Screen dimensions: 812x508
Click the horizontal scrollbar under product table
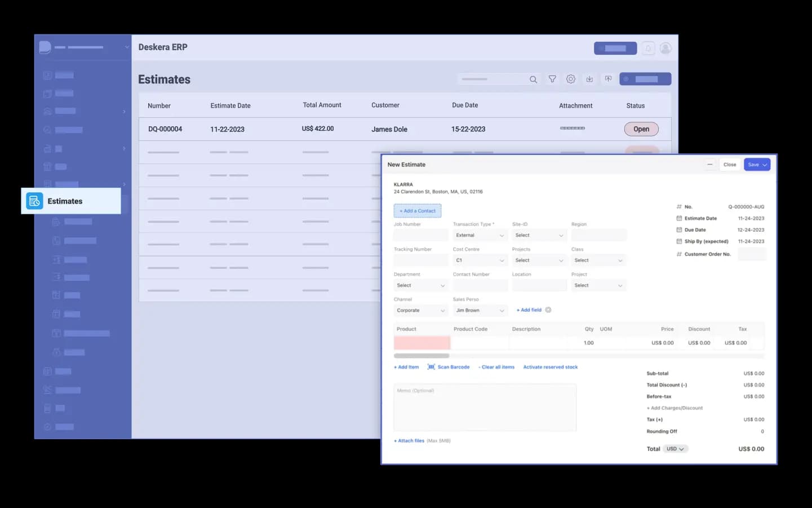click(x=421, y=356)
